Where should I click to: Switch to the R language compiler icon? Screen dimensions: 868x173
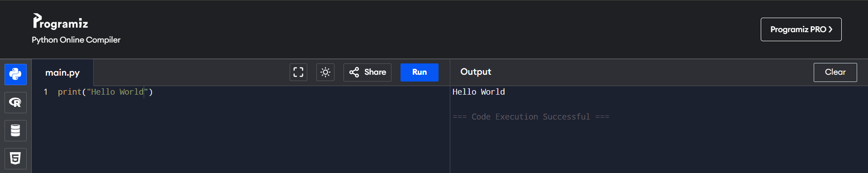coord(15,102)
